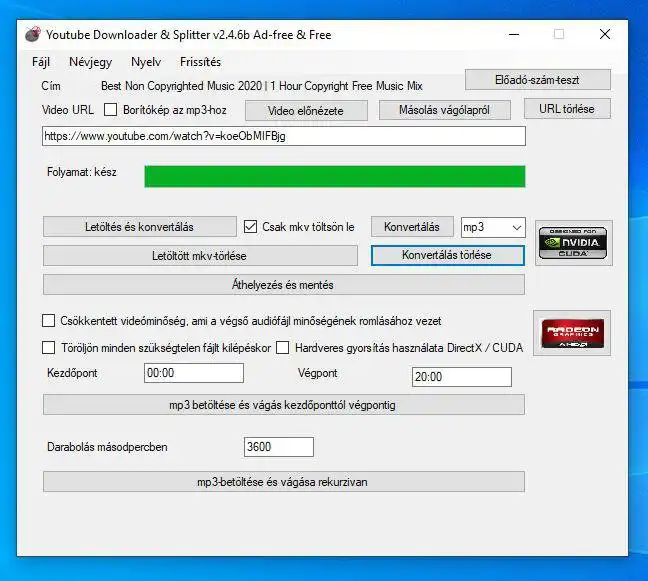Click the Végpont time field 20:00
Screen dimensions: 648x581
[462, 377]
